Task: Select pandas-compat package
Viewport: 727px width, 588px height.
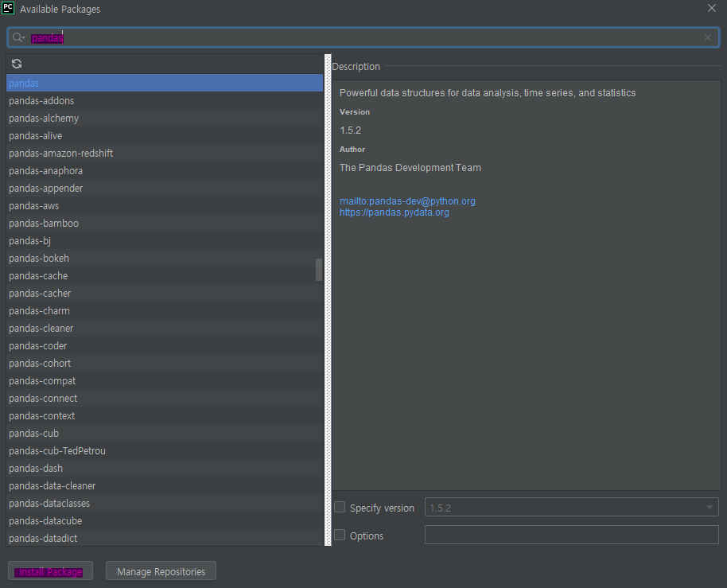Action: (165, 380)
